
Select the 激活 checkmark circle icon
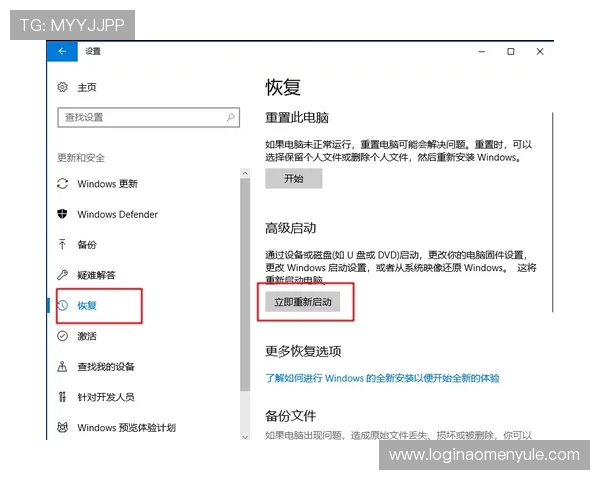[x=62, y=336]
